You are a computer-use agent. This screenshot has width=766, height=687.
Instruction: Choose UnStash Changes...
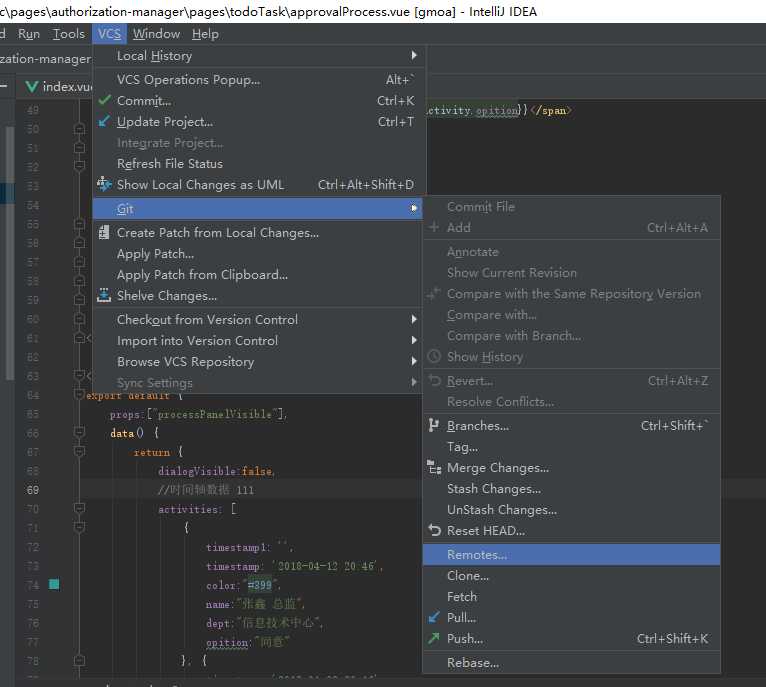(572, 510)
